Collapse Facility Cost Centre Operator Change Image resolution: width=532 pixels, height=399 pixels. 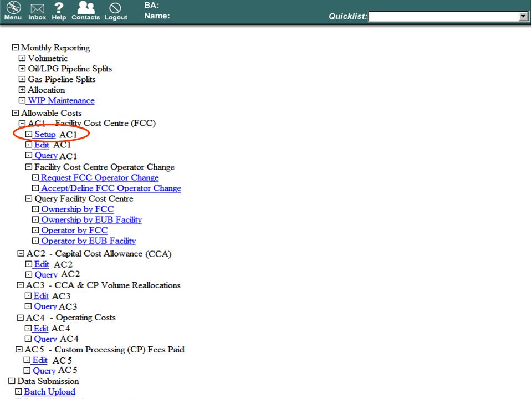point(29,167)
